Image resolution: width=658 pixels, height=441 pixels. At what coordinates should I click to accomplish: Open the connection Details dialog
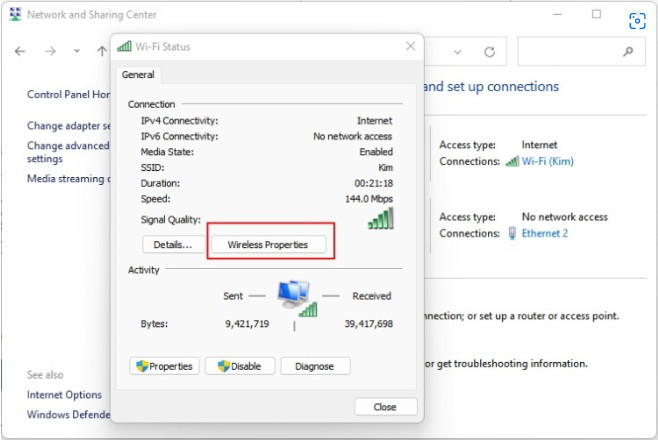coord(173,245)
